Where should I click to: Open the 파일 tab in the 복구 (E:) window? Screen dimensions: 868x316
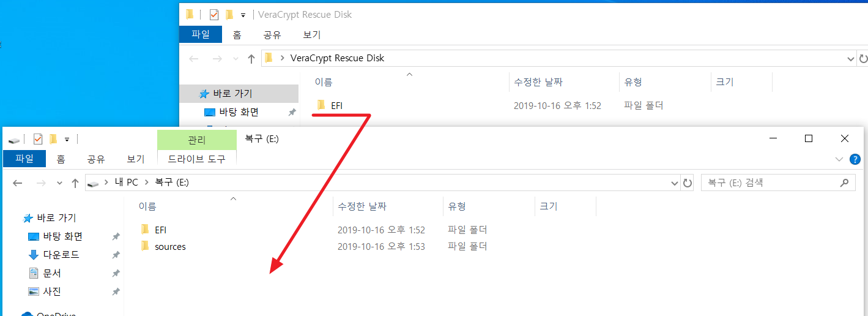click(x=24, y=159)
